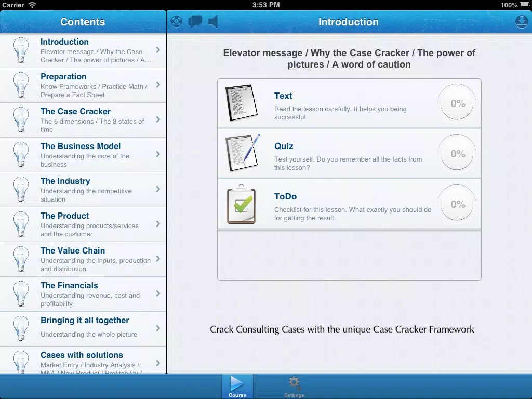
Task: Tap "Understanding the core of the business" text
Action: [x=85, y=160]
